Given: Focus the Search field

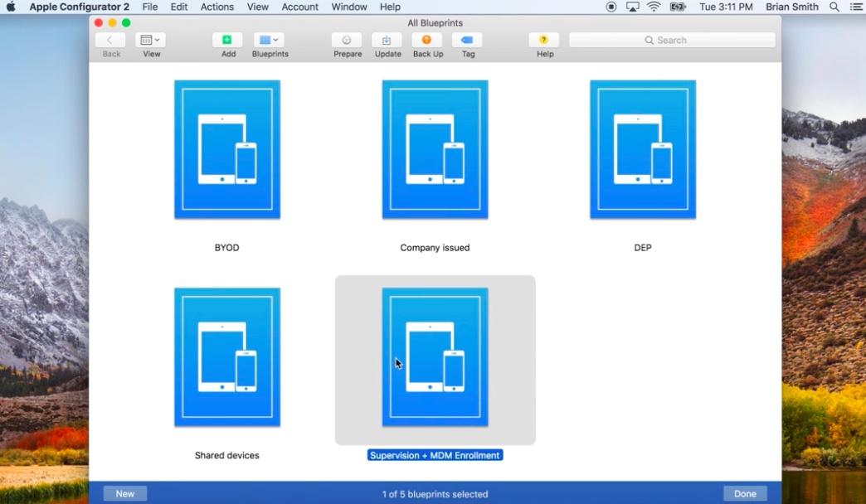Looking at the screenshot, I should tap(672, 41).
